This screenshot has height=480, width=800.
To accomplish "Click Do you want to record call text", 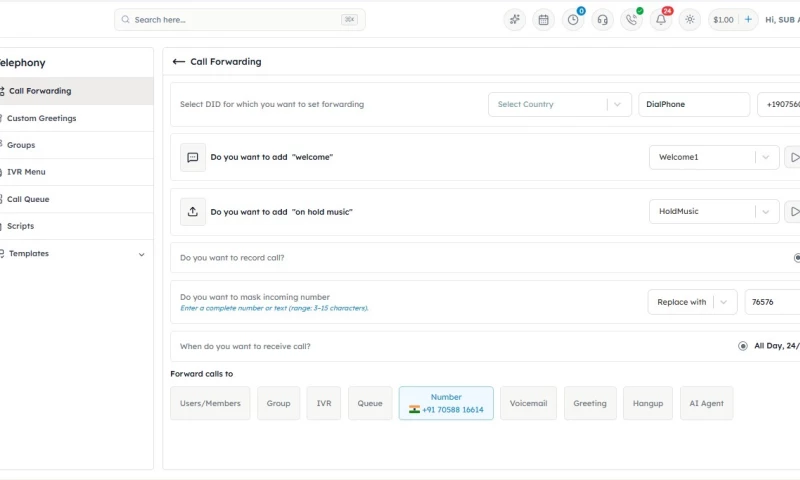I will (x=232, y=258).
